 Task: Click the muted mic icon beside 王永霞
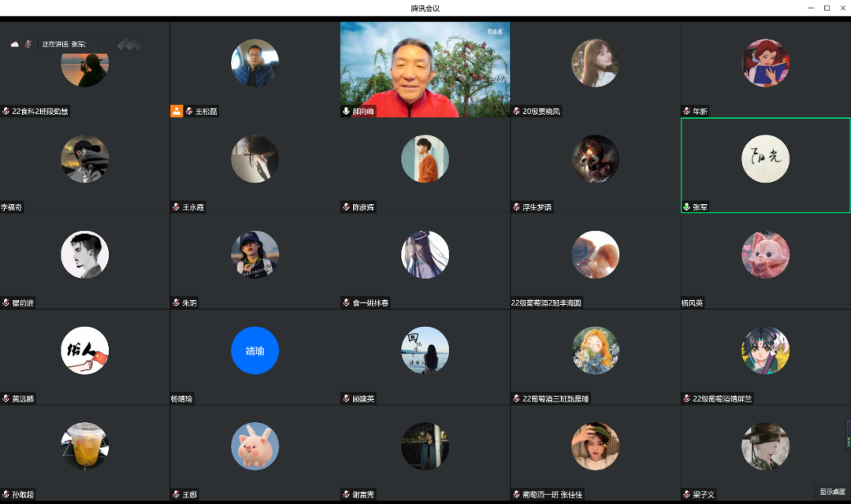point(177,207)
